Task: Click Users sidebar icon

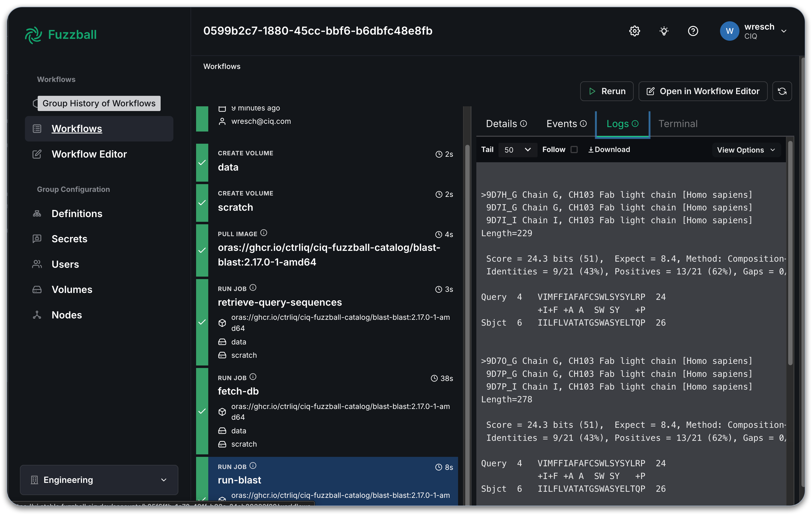Action: (x=37, y=264)
